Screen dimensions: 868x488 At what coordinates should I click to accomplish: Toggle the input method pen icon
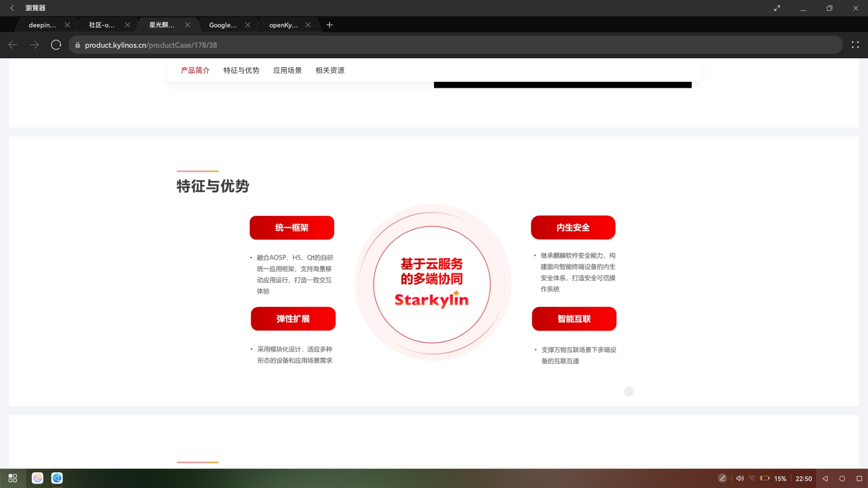(722, 478)
